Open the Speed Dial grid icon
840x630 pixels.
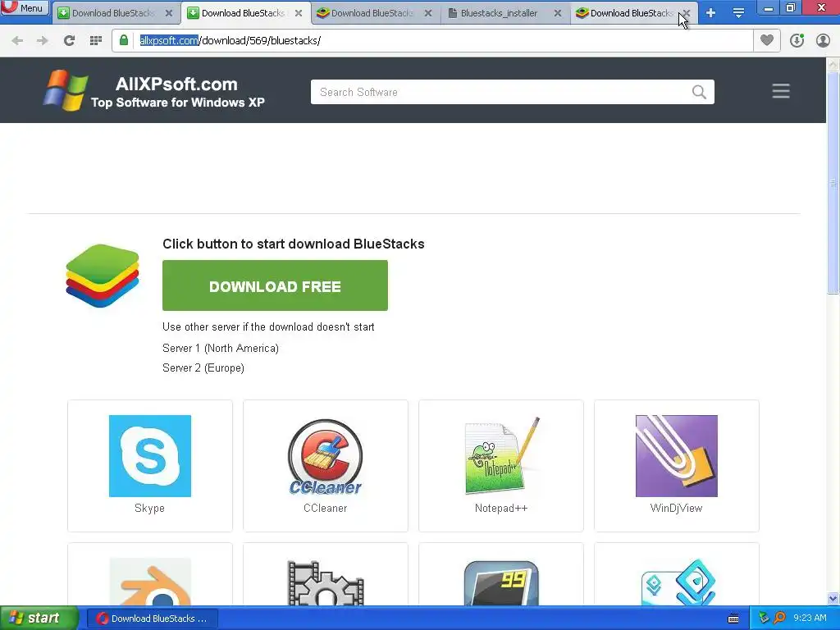tap(96, 41)
